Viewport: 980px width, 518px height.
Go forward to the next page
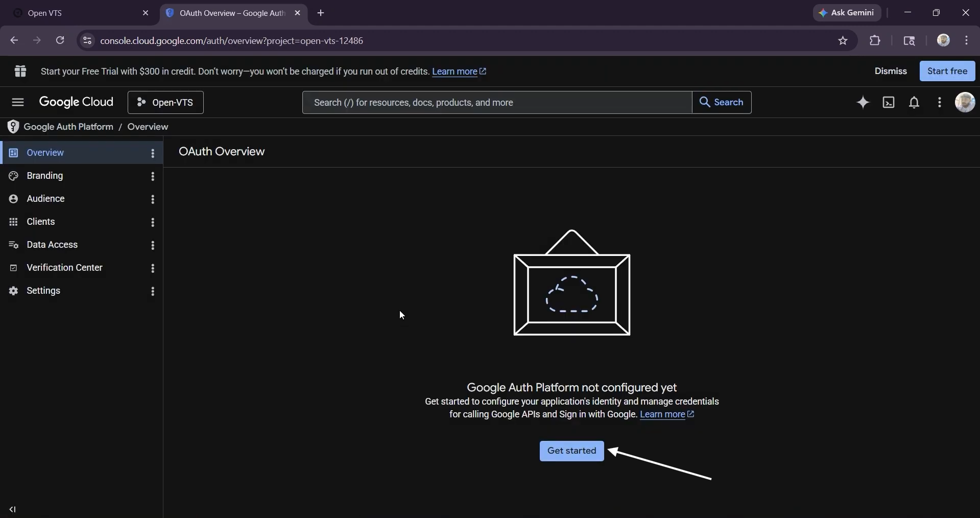tap(37, 40)
